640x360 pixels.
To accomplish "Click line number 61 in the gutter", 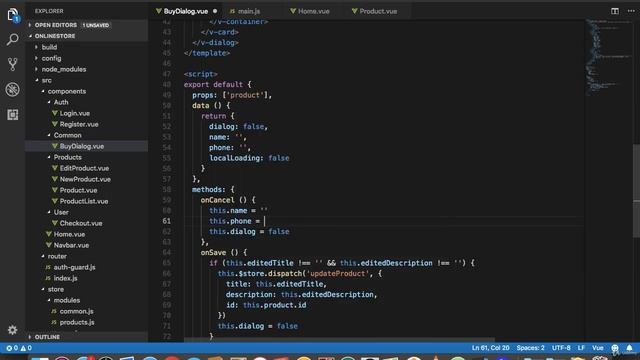I will click(167, 221).
